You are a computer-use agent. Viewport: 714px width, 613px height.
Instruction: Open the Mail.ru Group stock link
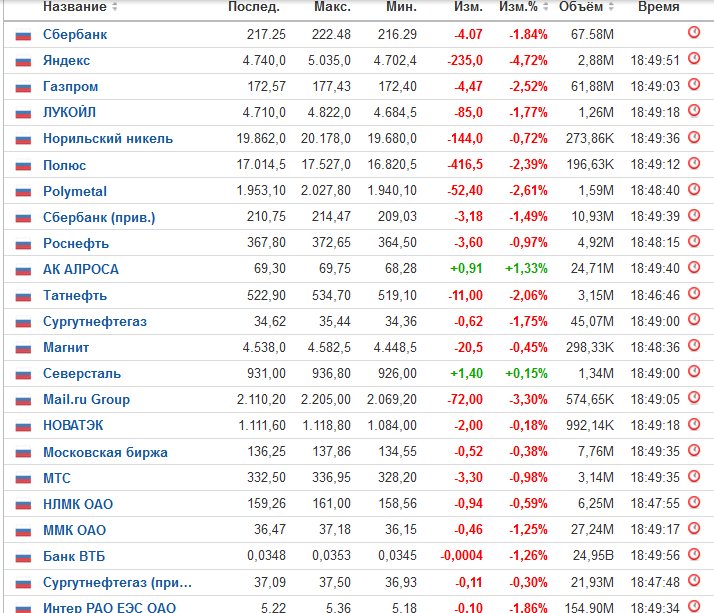[87, 399]
